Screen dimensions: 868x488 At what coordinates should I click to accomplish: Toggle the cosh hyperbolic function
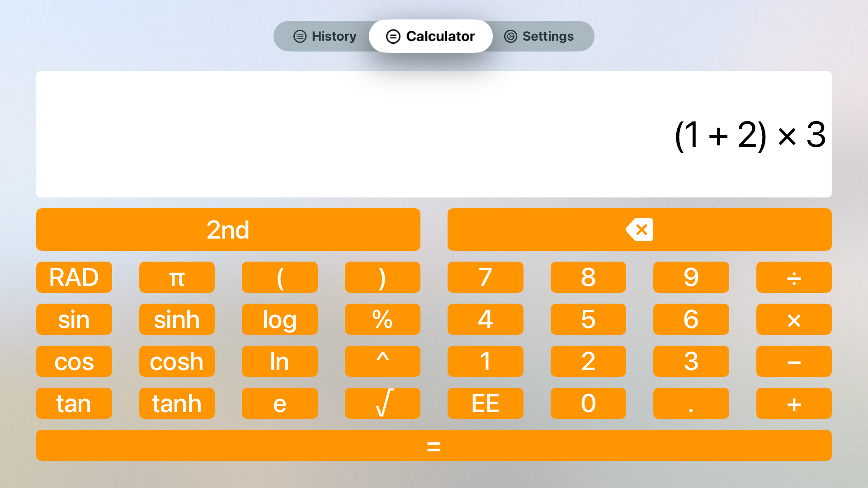[177, 361]
